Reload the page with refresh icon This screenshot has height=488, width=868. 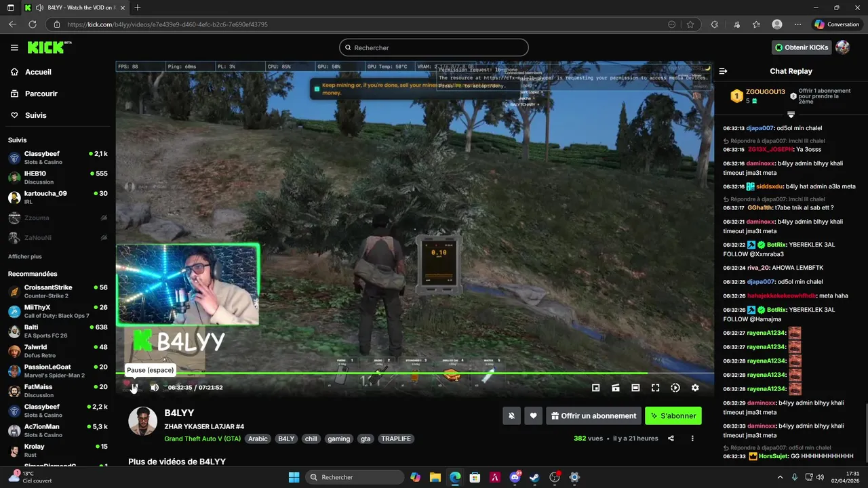click(x=32, y=24)
